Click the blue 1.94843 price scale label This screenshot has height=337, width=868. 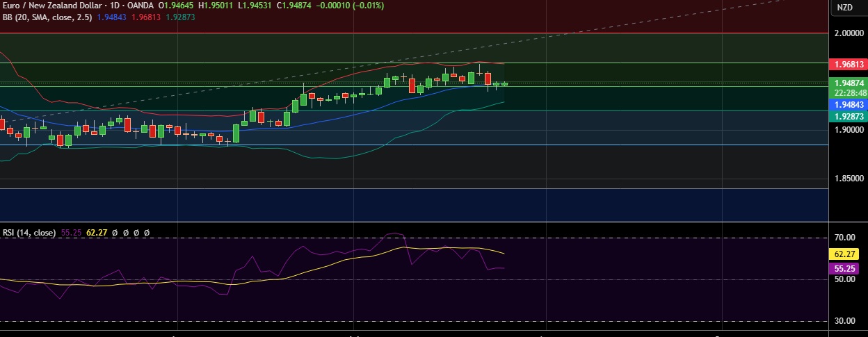click(849, 104)
